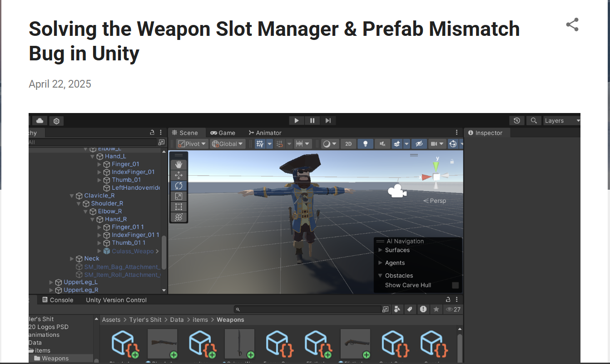Viewport: 610px width, 364px height.
Task: Toggle hidden packages visibility showing 27
Action: (x=453, y=310)
